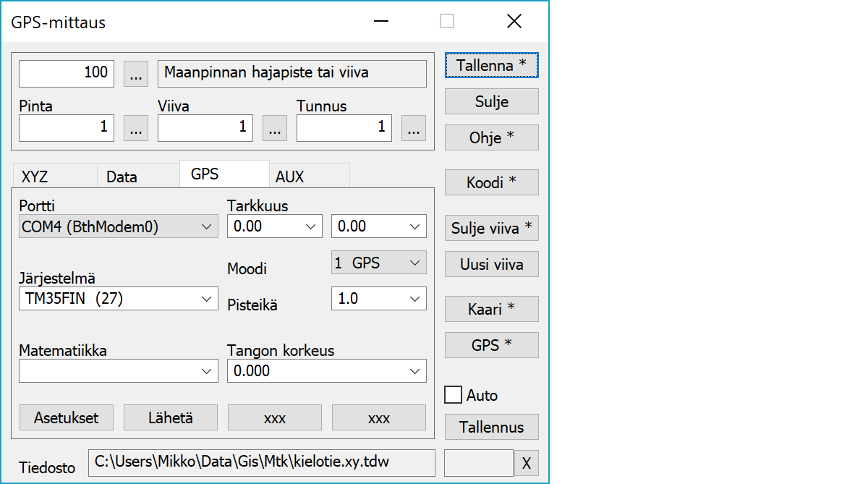Screen dimensions: 868x484
Task: Click the browse button next to Tunnus field
Action: (x=413, y=129)
